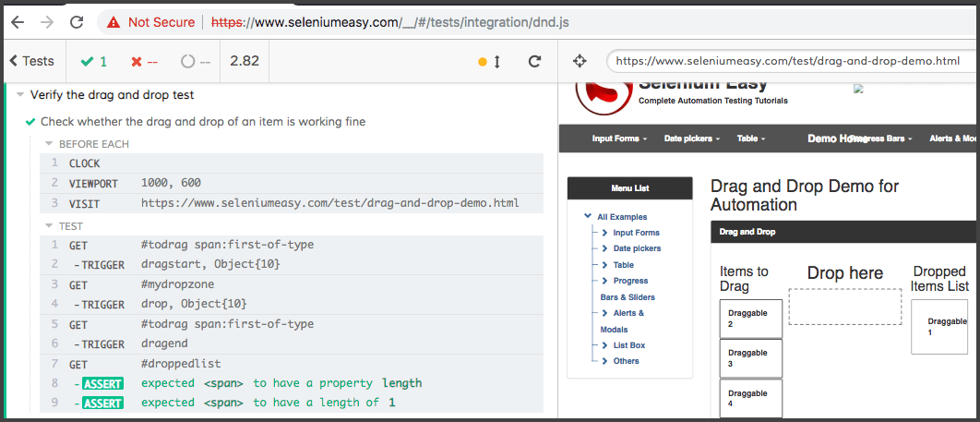Click the browser forward arrow

click(x=47, y=22)
